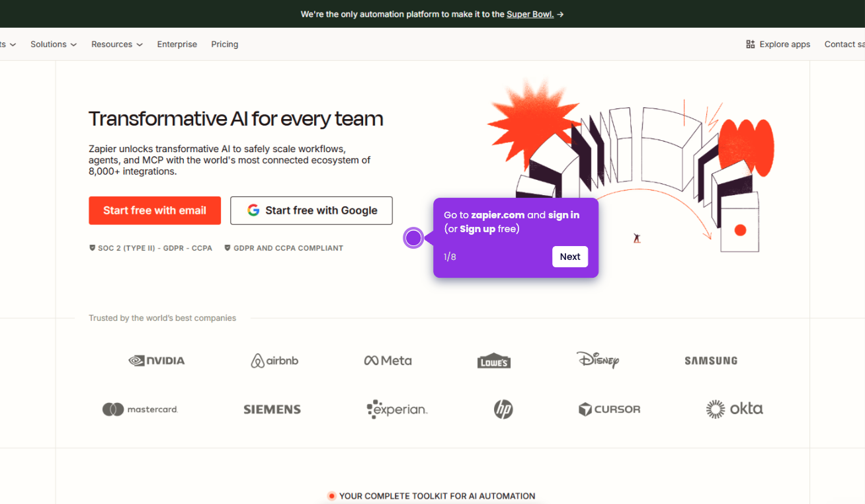
Task: Click the Experian logo
Action: (397, 409)
